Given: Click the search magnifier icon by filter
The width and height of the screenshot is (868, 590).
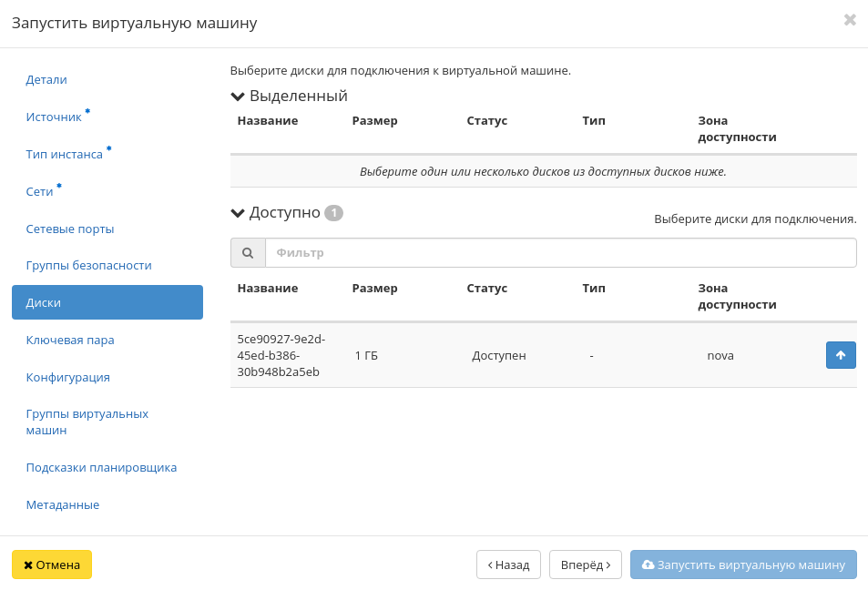Looking at the screenshot, I should [248, 253].
